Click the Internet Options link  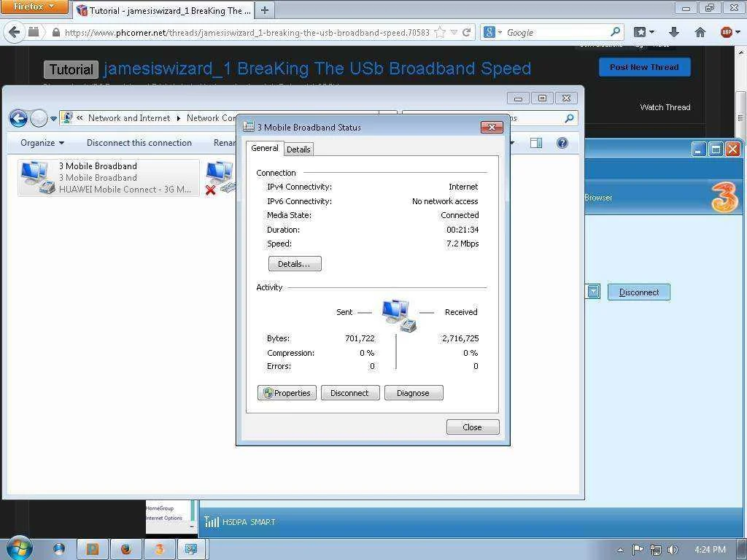point(164,518)
